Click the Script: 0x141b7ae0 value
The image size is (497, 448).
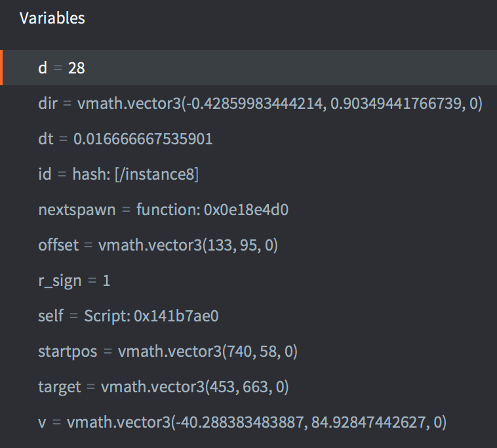(x=151, y=316)
